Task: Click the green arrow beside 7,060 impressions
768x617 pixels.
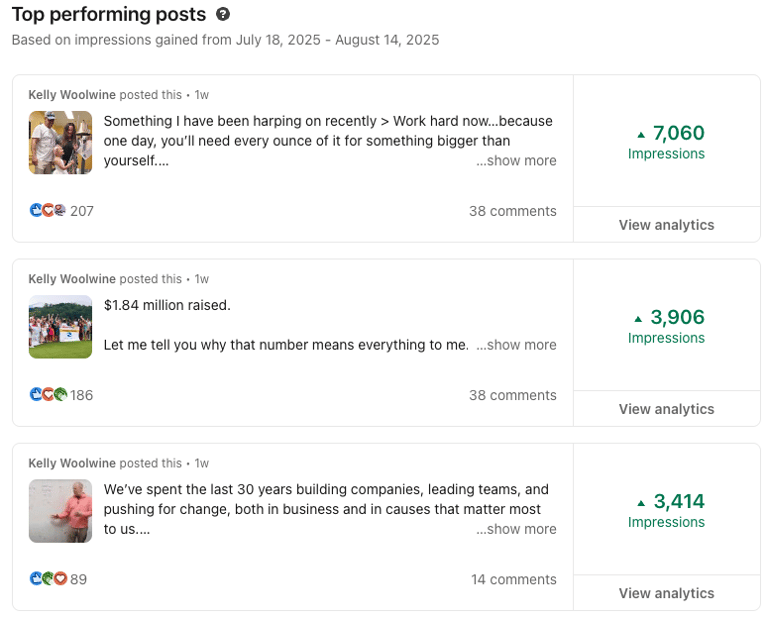Action: pyautogui.click(x=641, y=134)
